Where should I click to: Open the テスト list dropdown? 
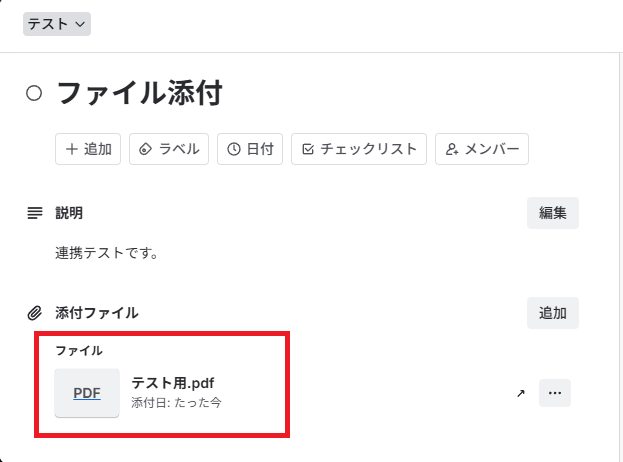tap(57, 24)
